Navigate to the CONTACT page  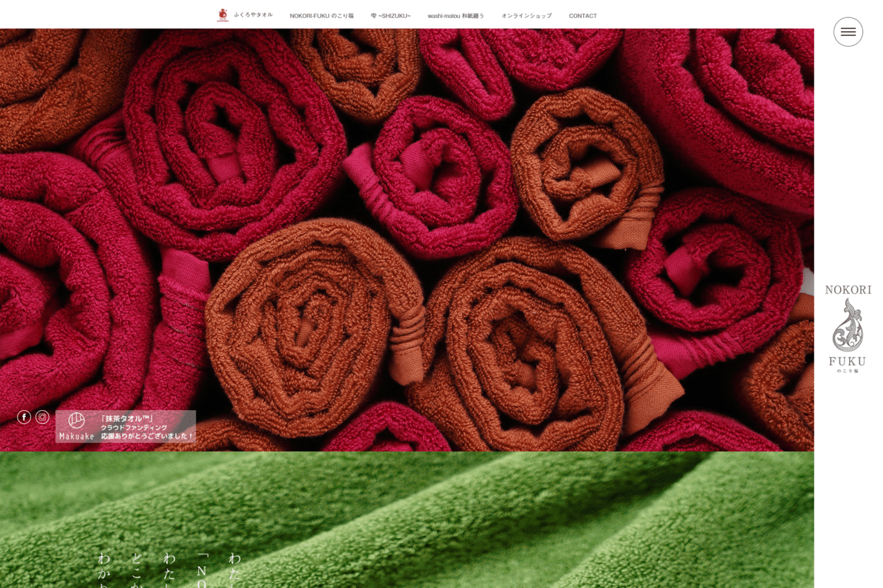point(583,16)
